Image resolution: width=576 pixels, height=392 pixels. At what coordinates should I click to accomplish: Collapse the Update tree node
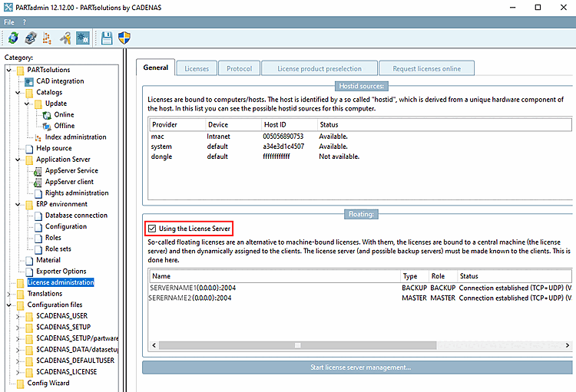coord(27,104)
